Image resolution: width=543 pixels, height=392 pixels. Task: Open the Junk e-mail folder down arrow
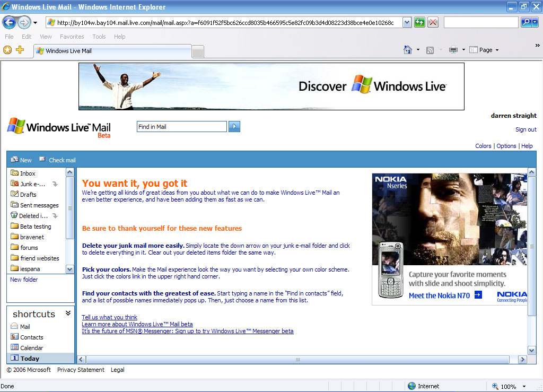coord(55,184)
